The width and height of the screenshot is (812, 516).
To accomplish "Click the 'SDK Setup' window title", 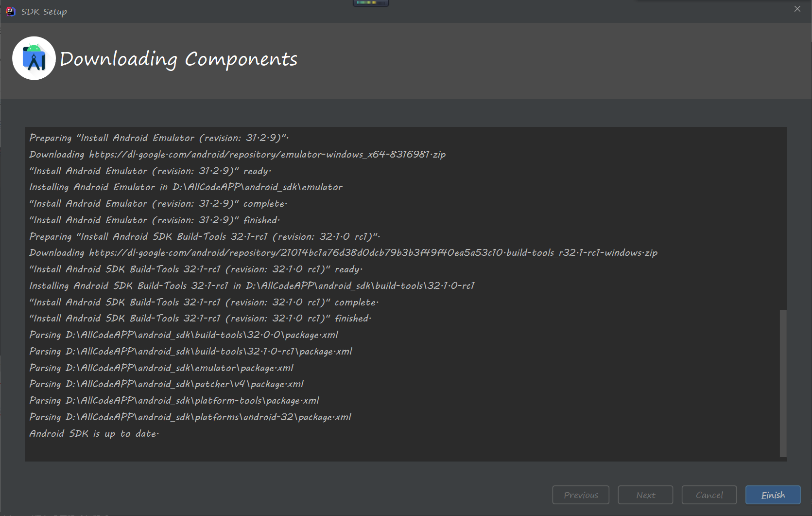I will 44,11.
